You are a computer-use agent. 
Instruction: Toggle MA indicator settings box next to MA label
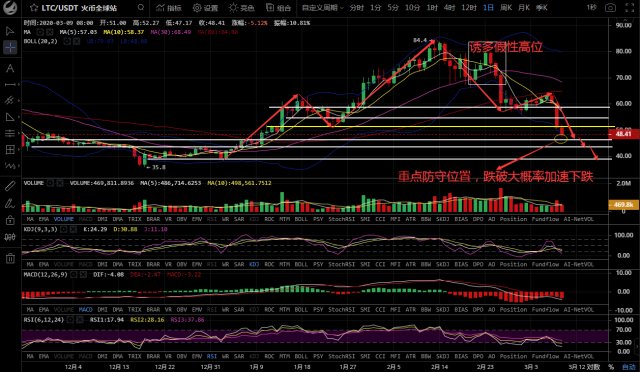click(x=40, y=32)
